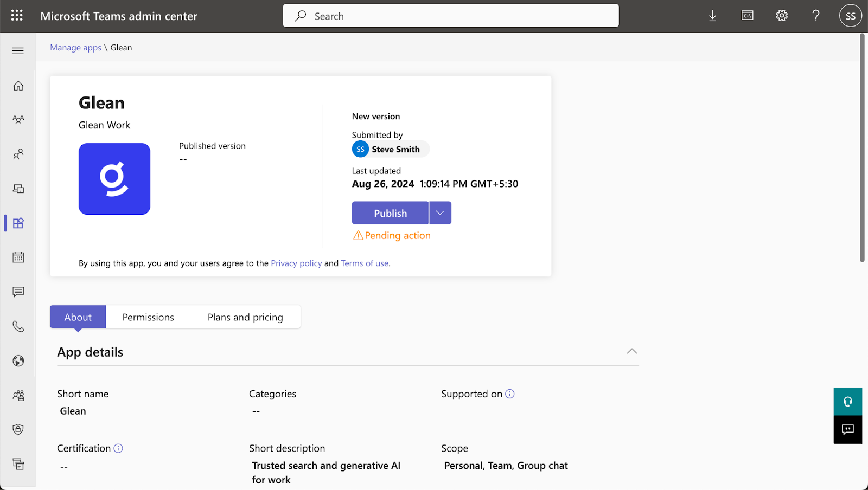Open the Privacy policy link
This screenshot has width=868, height=490.
pos(296,263)
